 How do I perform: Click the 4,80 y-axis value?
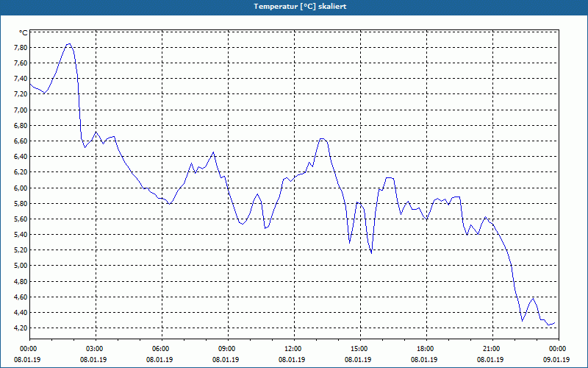tap(21, 281)
